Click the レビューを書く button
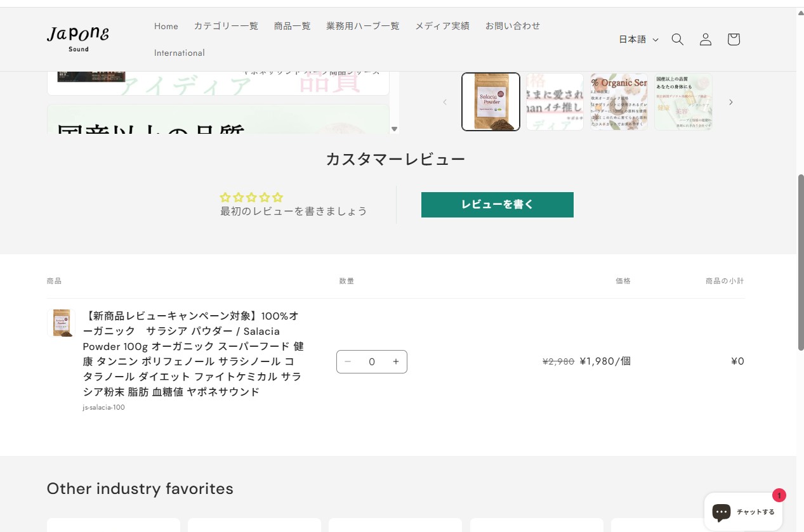 pos(498,205)
